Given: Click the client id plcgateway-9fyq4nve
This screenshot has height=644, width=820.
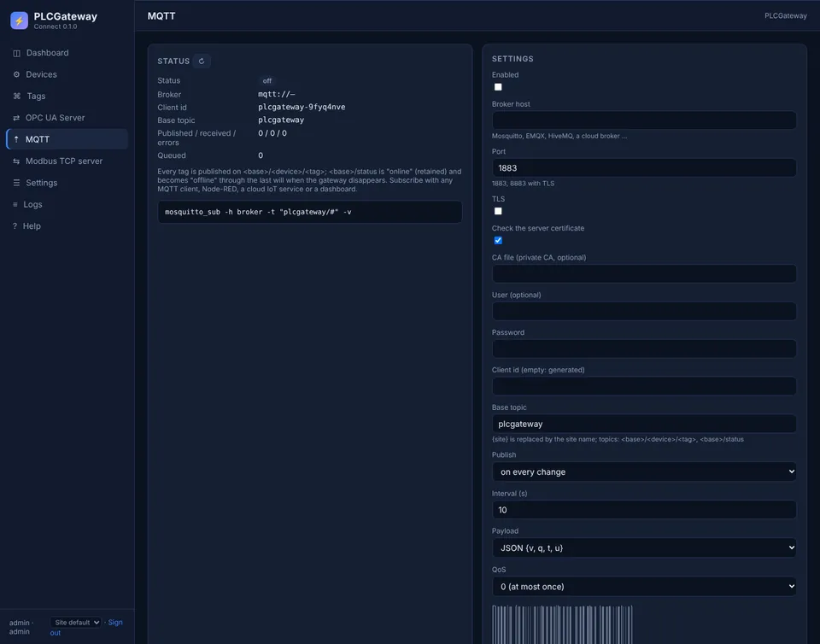Looking at the screenshot, I should click(x=302, y=107).
